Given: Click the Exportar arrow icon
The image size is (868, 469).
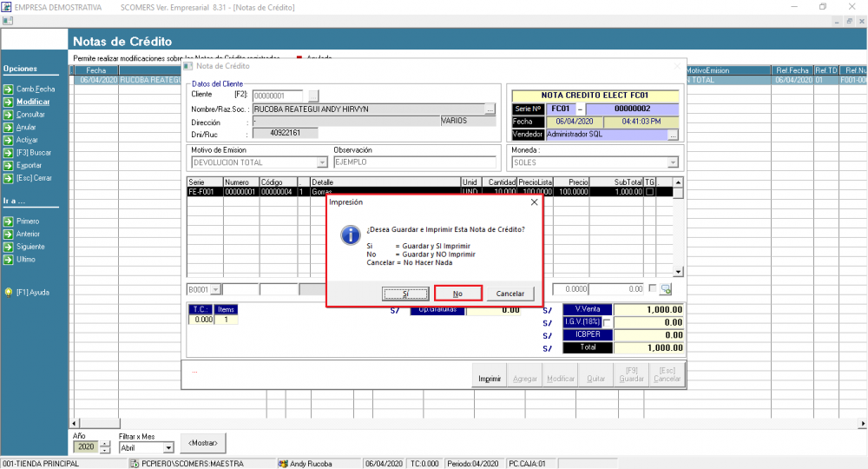Looking at the screenshot, I should coord(9,166).
